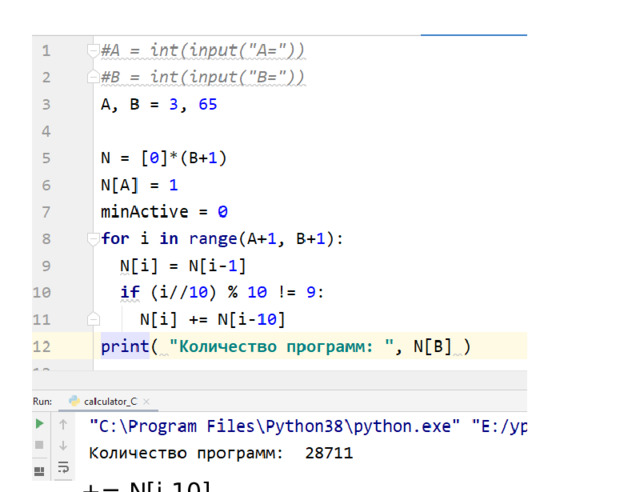The height and width of the screenshot is (492, 640).
Task: Click the gray Stop square icon
Action: (x=39, y=445)
